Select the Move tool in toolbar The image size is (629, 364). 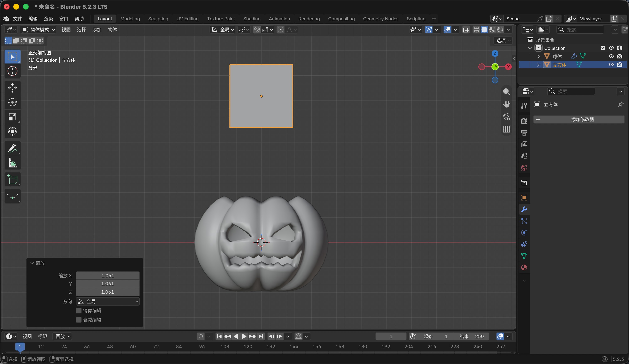12,88
